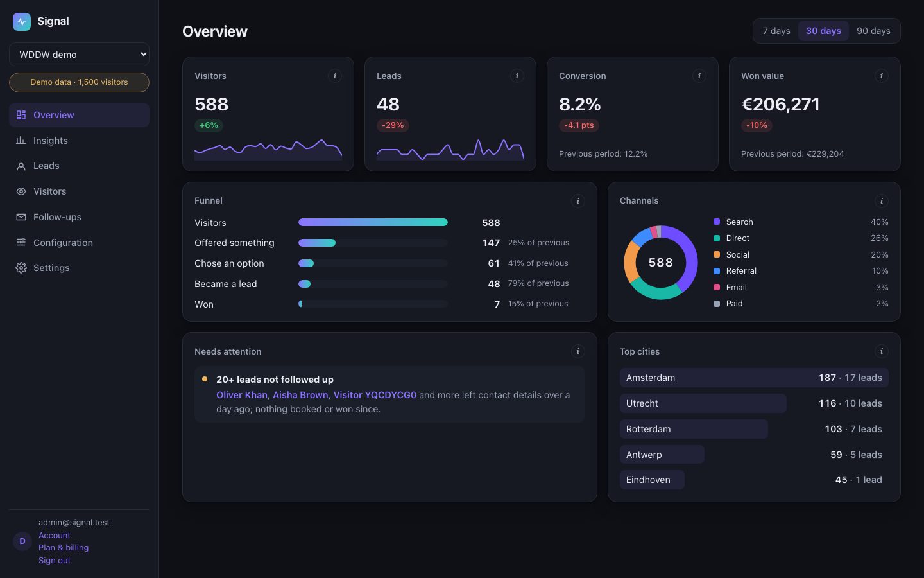Open the Follow-ups page
Viewport: 924px width, 578px height.
79,217
